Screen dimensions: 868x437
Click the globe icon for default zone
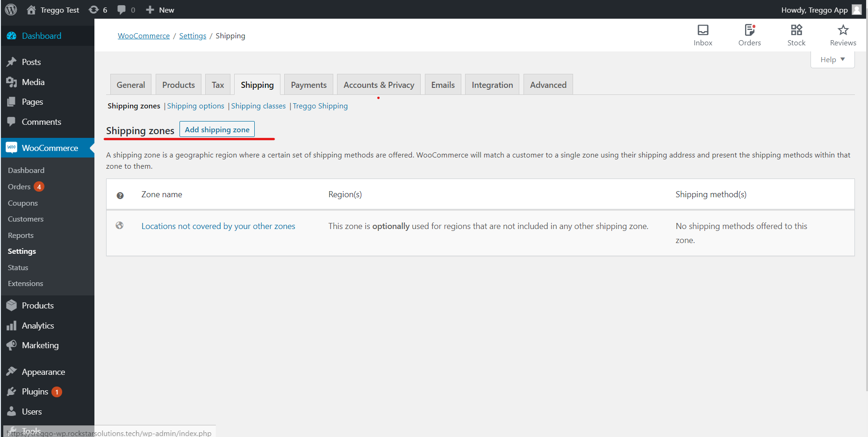pos(120,226)
